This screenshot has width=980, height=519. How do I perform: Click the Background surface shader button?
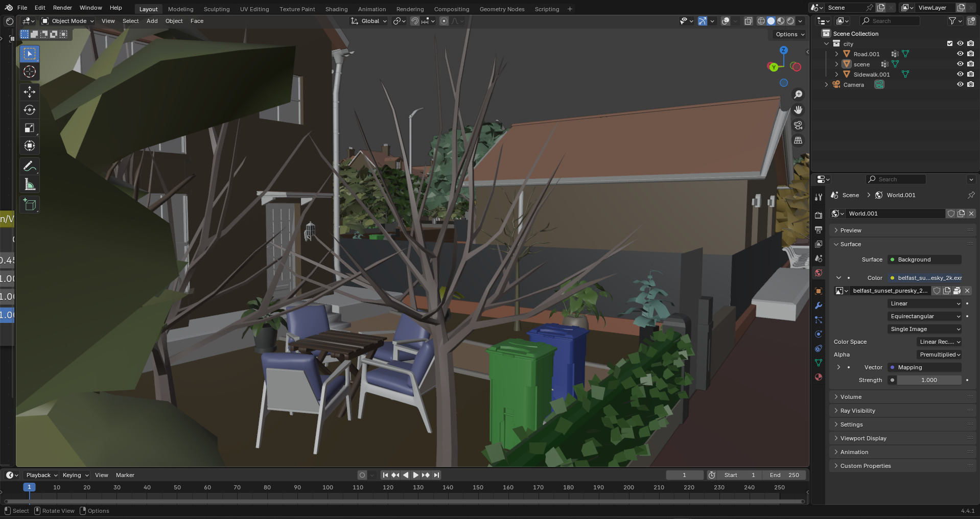[925, 259]
